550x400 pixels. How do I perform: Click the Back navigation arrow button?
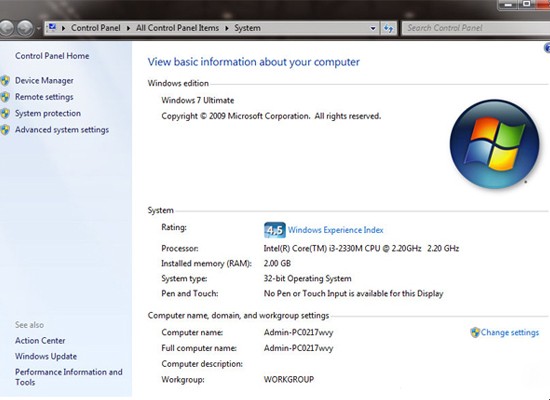click(6, 28)
